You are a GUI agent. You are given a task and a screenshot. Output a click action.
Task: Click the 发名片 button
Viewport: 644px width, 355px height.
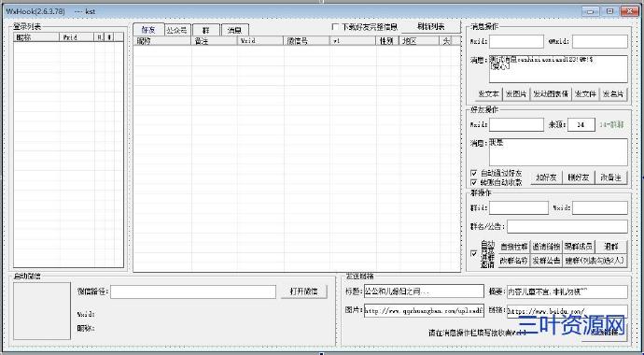point(613,93)
